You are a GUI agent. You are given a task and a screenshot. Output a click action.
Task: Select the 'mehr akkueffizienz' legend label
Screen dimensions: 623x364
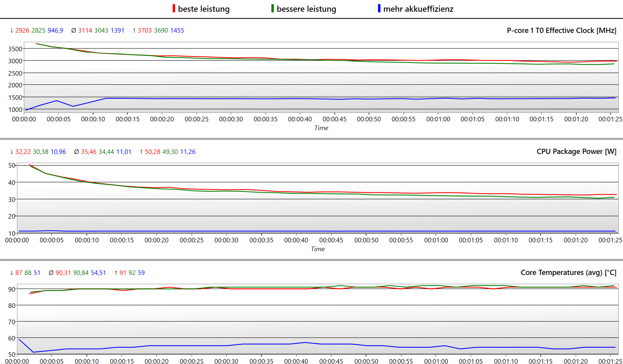[418, 9]
